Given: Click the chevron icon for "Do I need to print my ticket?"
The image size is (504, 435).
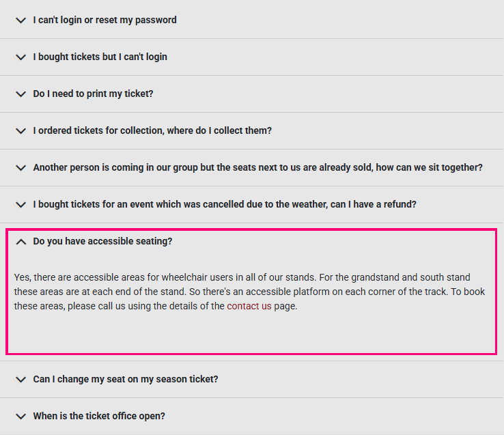Looking at the screenshot, I should 20,94.
